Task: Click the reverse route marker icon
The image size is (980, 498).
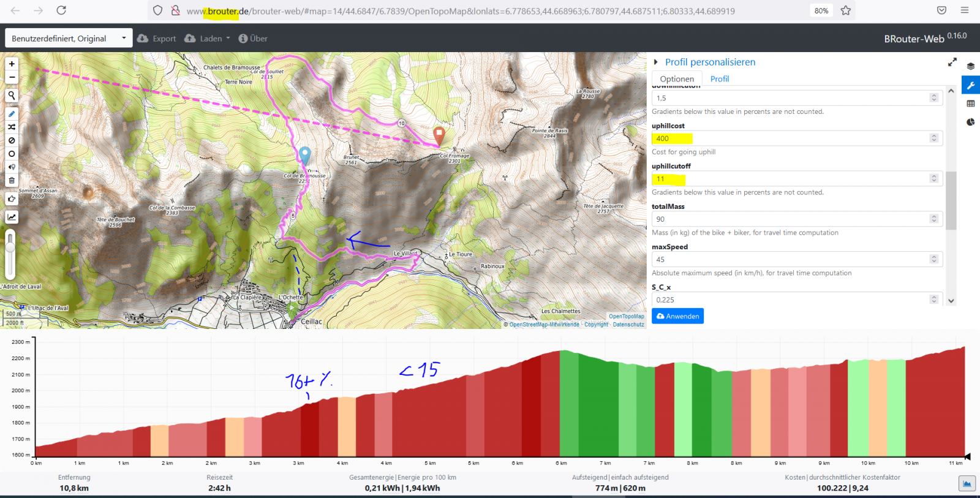Action: 12,167
